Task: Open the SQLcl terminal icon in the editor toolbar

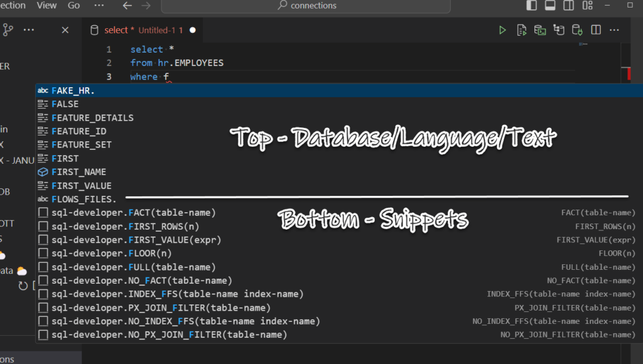Action: [x=540, y=30]
